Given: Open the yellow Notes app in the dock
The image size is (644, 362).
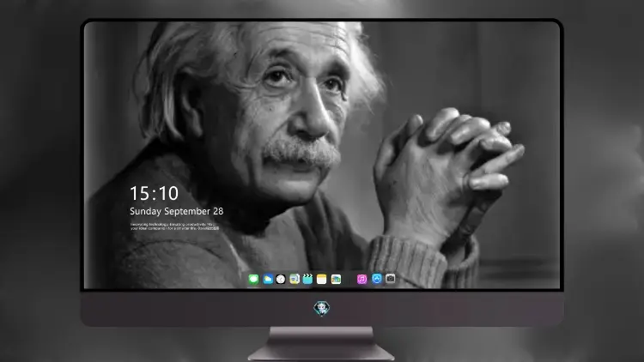Looking at the screenshot, I should tap(322, 280).
